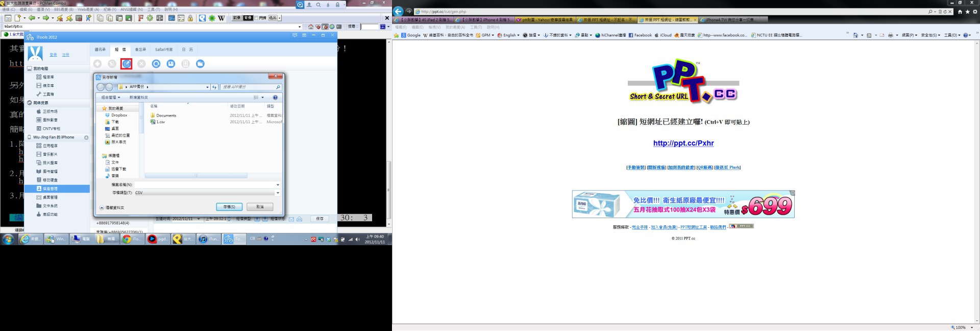The height and width of the screenshot is (331, 980).
Task: Click the green forward arrow in PCMan toolbar
Action: (x=45, y=18)
